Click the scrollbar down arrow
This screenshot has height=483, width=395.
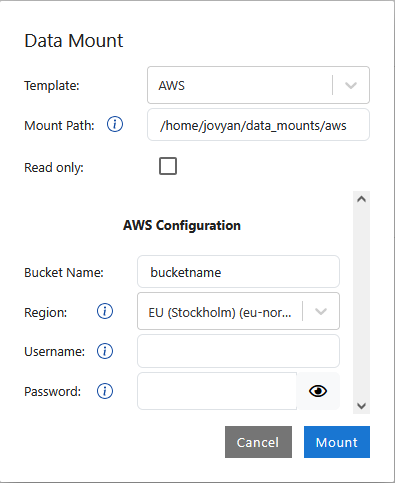tap(361, 406)
